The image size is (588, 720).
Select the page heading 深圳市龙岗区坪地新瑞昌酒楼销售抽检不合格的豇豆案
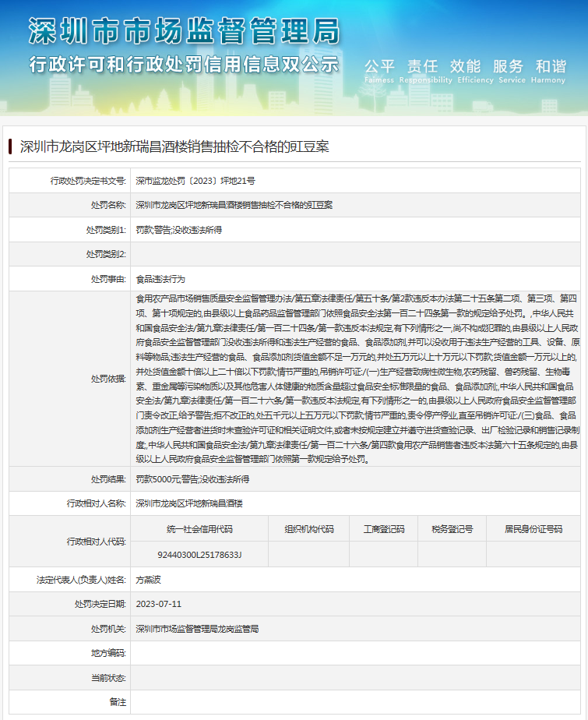click(x=174, y=147)
